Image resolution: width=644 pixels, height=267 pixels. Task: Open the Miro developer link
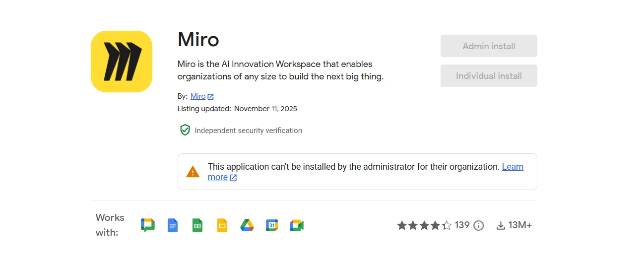pyautogui.click(x=198, y=96)
